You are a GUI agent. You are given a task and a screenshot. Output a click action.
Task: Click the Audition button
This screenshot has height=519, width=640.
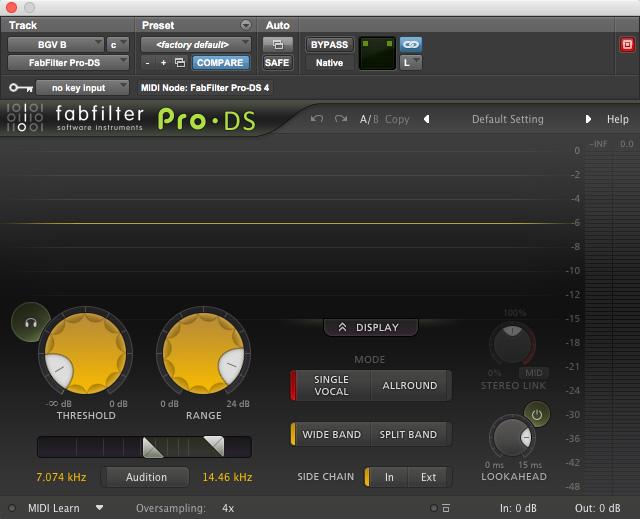click(x=146, y=477)
